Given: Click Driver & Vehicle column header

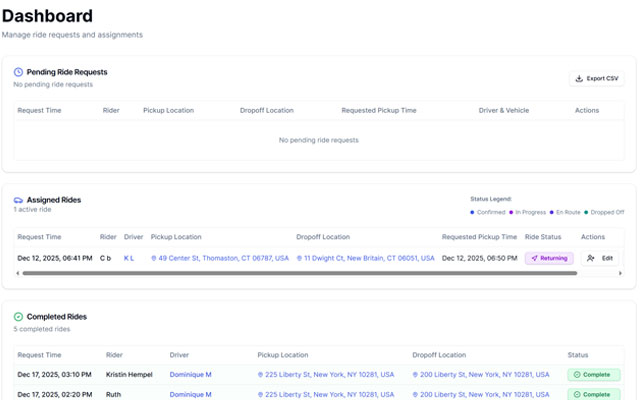Looking at the screenshot, I should click(504, 110).
